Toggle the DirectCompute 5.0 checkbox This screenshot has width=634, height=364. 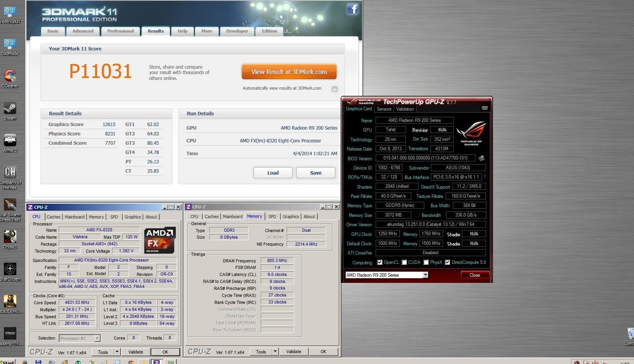pyautogui.click(x=447, y=262)
